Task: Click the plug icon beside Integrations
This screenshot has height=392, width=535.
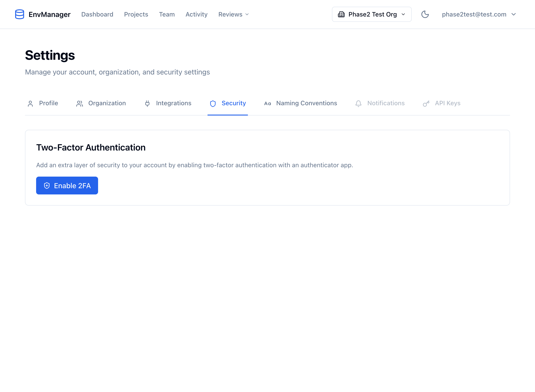Action: pyautogui.click(x=147, y=103)
